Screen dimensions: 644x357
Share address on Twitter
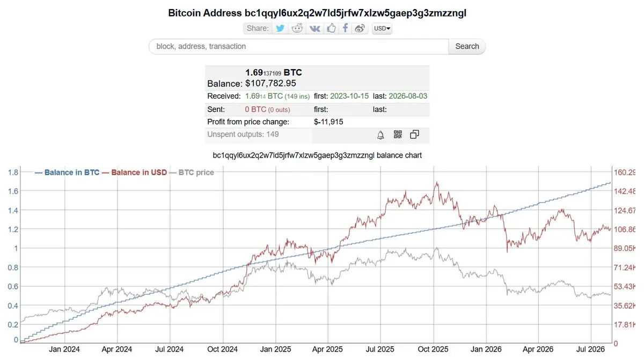coord(280,28)
